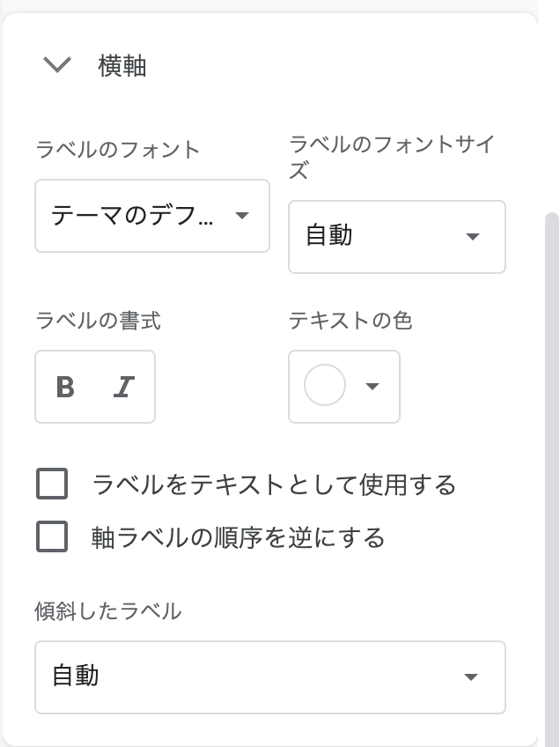Screen dimensions: 560x747
Task: Click the ラベルをテキストとして使用する label text
Action: tap(274, 484)
